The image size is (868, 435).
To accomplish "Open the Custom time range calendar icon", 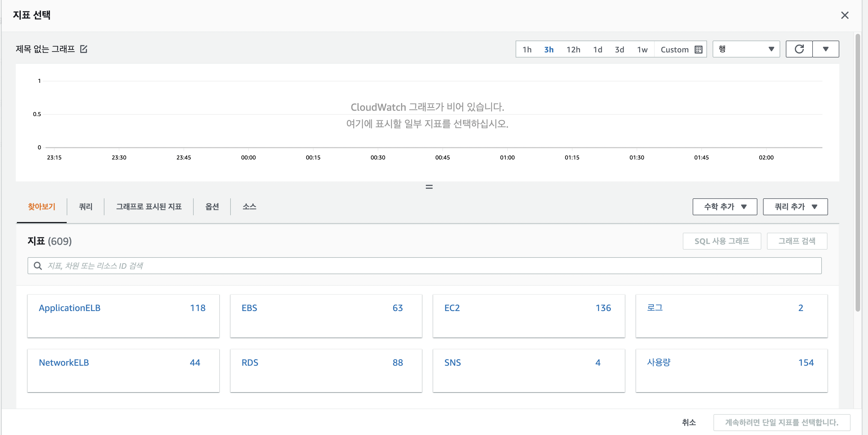I will pos(699,50).
